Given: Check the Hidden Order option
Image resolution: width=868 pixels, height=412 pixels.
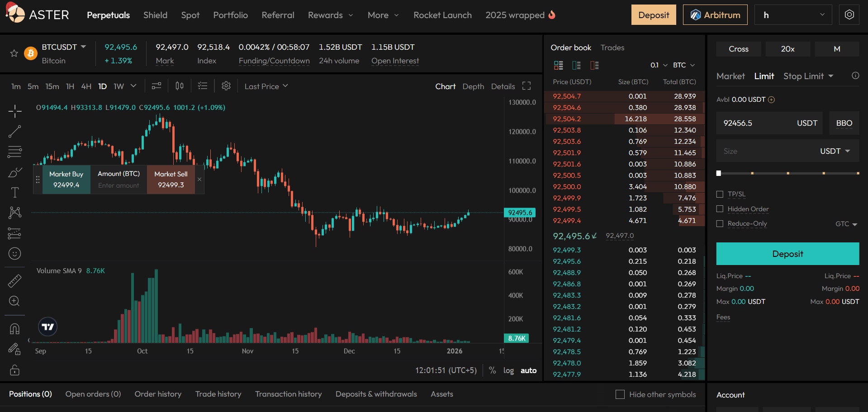Looking at the screenshot, I should (x=720, y=209).
